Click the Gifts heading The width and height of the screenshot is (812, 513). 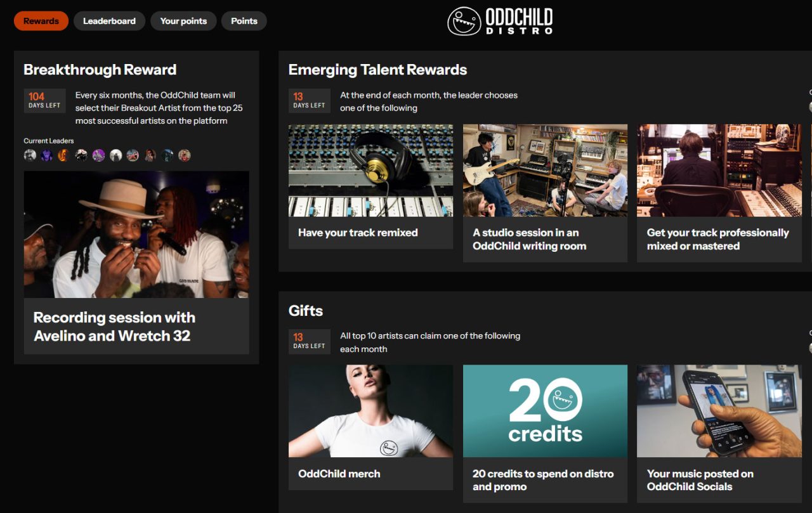306,311
